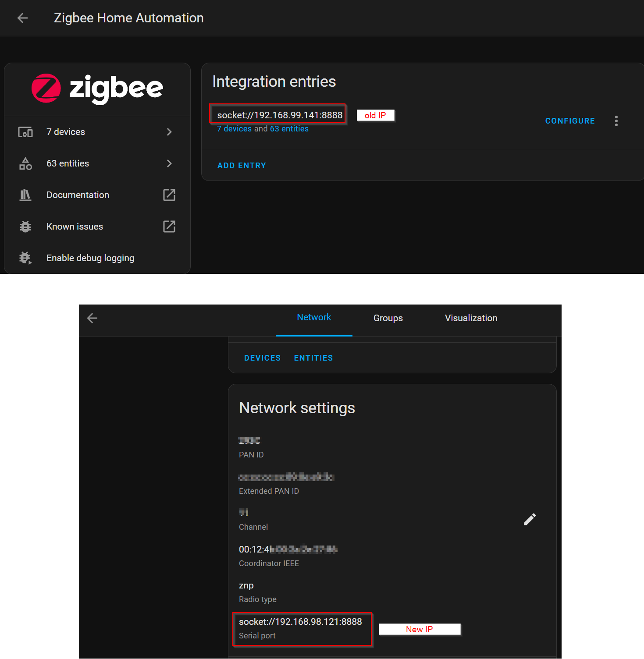Enable debug logging
This screenshot has height=659, width=644.
pos(90,258)
